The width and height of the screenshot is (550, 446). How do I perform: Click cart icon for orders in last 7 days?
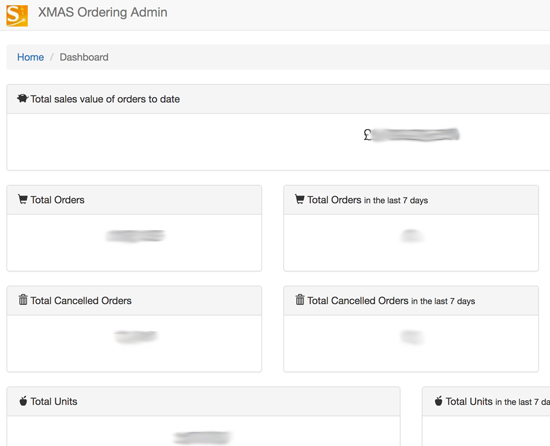pos(300,199)
